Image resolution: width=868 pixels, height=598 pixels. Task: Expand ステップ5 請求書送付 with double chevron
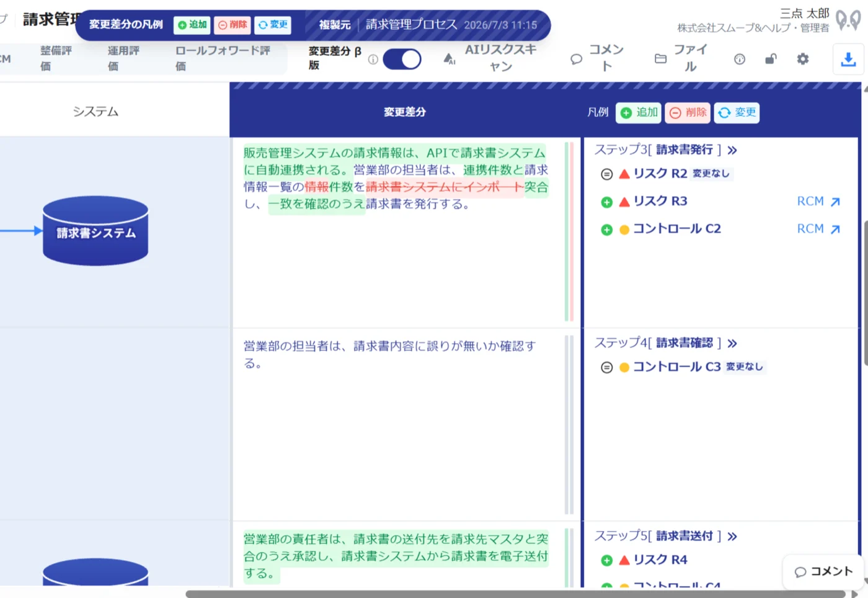(x=732, y=537)
